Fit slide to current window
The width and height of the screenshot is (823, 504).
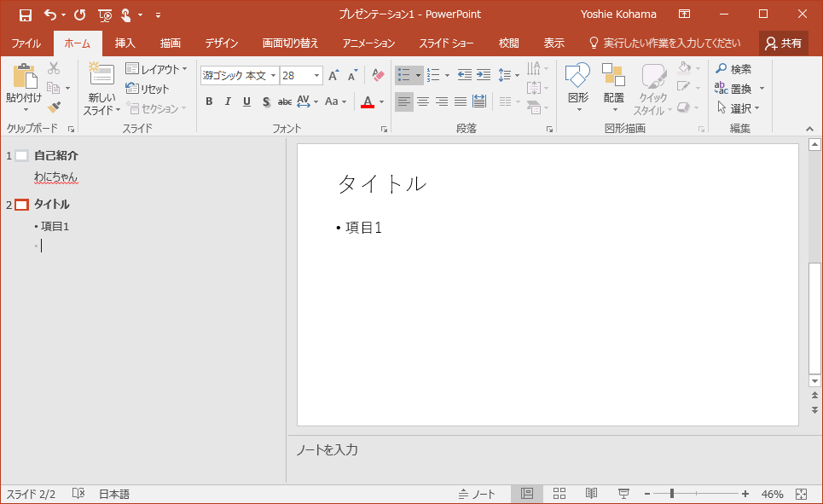tap(801, 494)
